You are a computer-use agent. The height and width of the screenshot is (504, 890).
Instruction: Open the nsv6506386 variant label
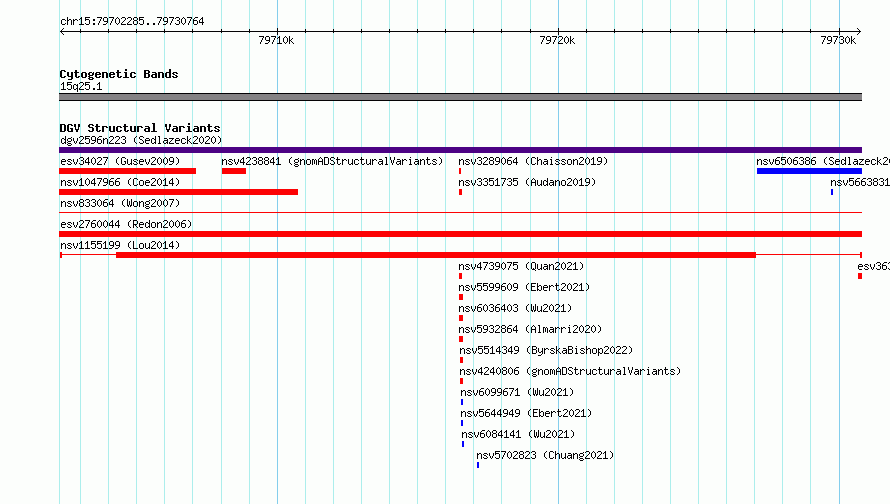coord(823,161)
